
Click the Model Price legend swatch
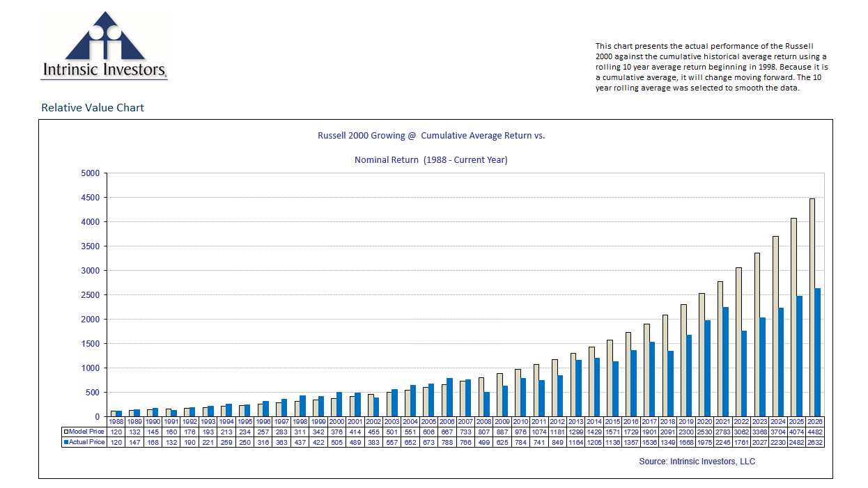[66, 432]
